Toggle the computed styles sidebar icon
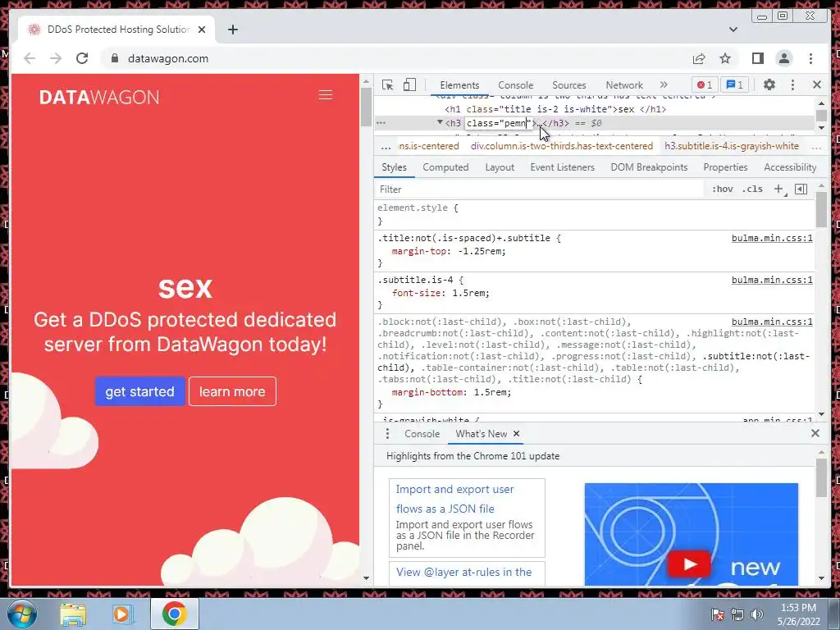840x630 pixels. [801, 189]
